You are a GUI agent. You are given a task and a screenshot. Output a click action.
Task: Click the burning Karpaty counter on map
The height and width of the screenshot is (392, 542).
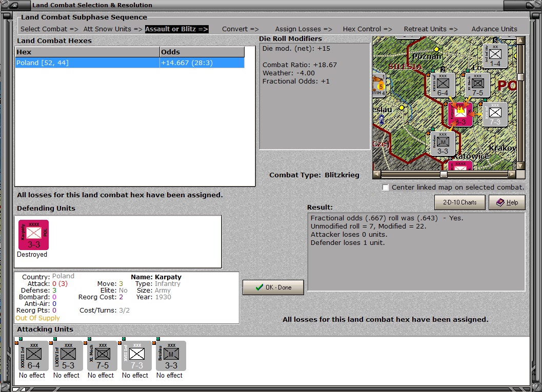point(460,114)
